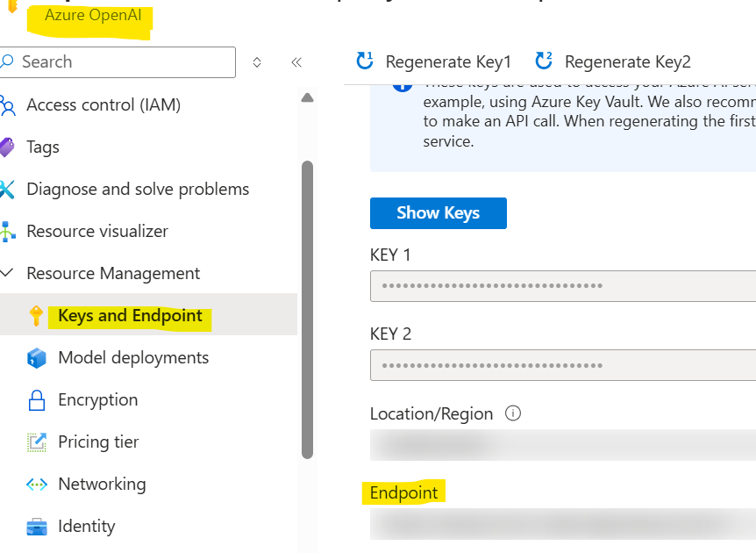Click the Location/Region value field
Viewport: 756px width, 553px height.
[x=563, y=445]
